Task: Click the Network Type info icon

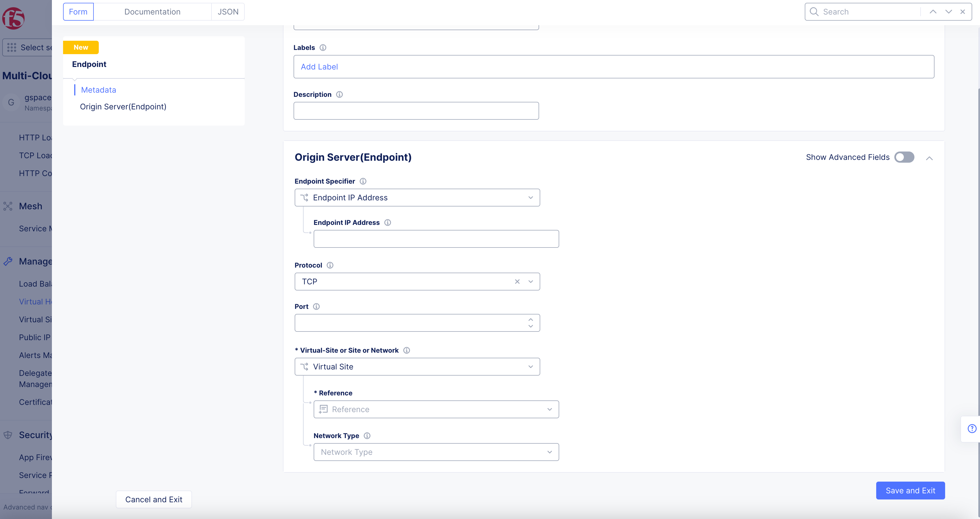Action: [367, 436]
